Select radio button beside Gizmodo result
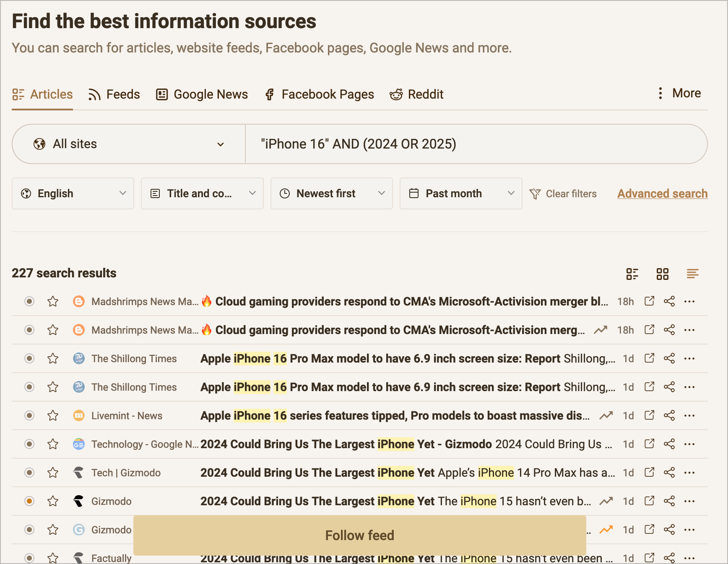The image size is (728, 564). [x=29, y=501]
